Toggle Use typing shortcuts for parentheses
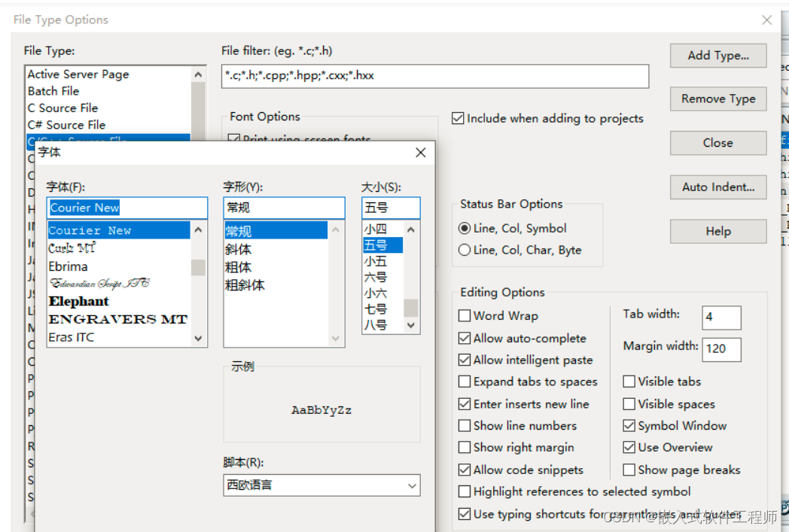The image size is (789, 532). pos(599,515)
